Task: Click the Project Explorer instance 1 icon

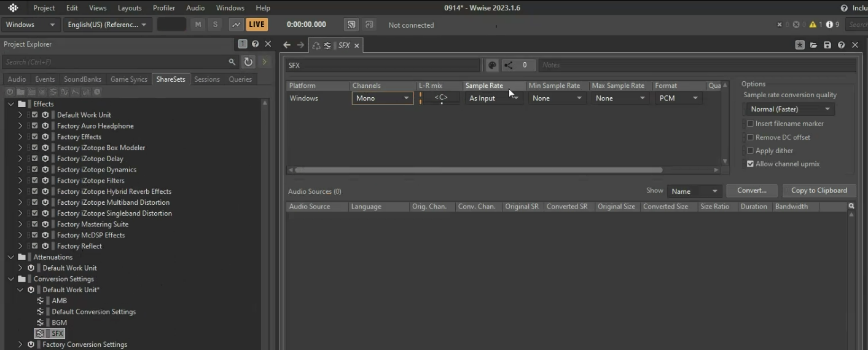Action: point(243,44)
